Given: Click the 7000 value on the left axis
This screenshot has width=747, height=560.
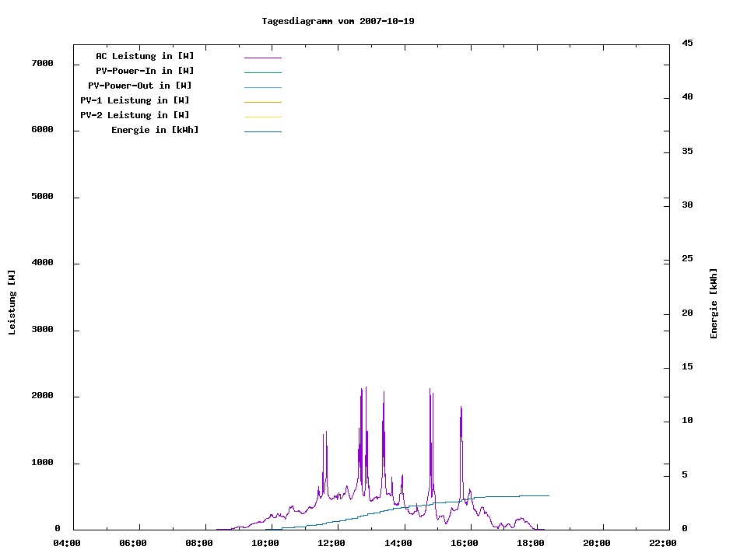Looking at the screenshot, I should (x=40, y=63).
